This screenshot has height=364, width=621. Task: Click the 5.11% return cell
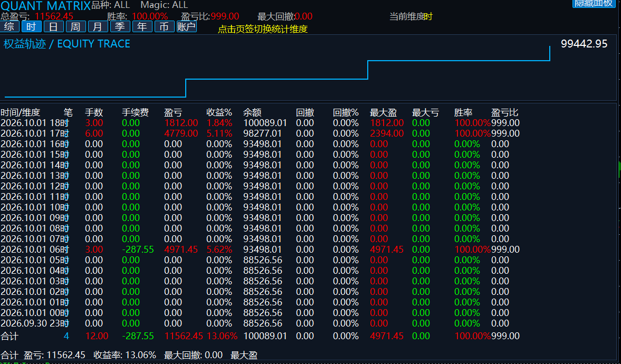(x=219, y=133)
